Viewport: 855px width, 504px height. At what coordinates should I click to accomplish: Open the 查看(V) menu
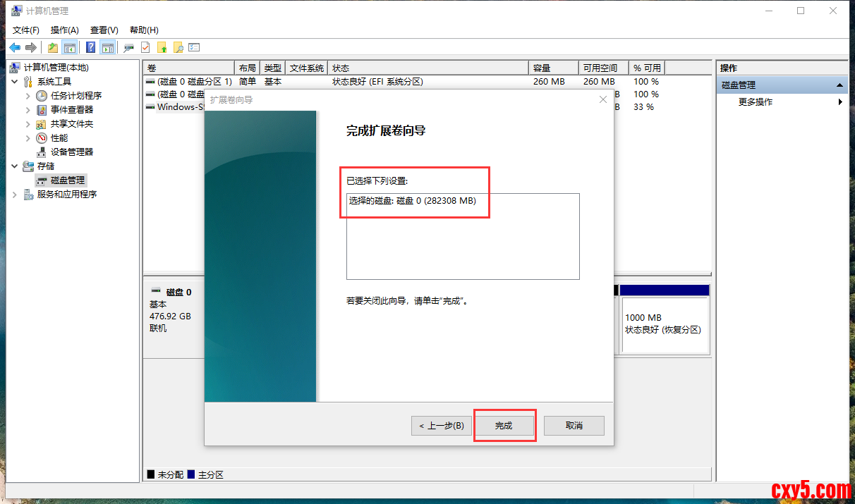pos(104,30)
